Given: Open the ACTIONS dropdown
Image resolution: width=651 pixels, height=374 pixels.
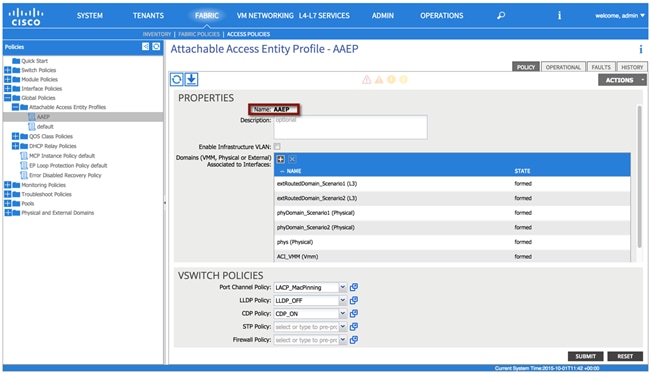Looking at the screenshot, I should [622, 80].
